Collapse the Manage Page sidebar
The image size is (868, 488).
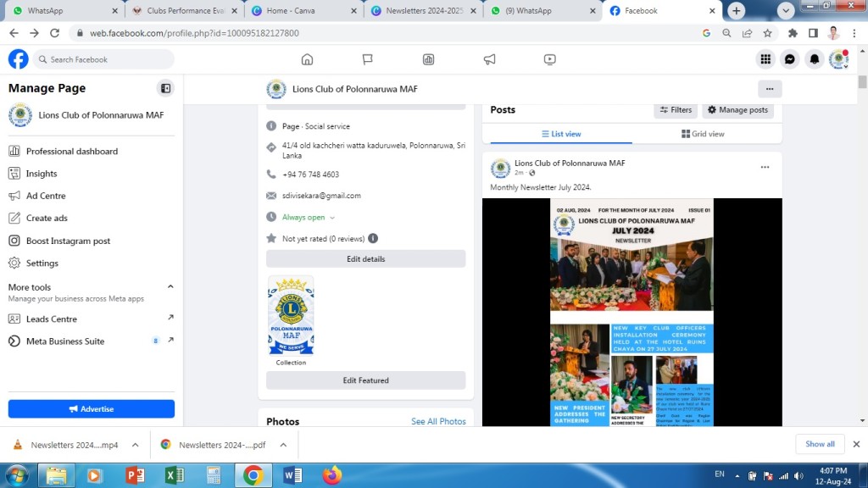[165, 88]
